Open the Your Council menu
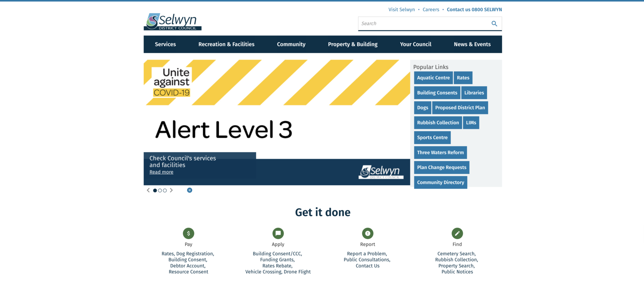 (x=416, y=44)
